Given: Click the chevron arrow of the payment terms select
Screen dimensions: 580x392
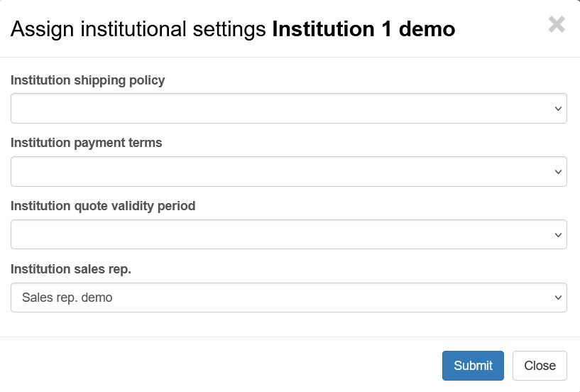Looking at the screenshot, I should [557, 172].
